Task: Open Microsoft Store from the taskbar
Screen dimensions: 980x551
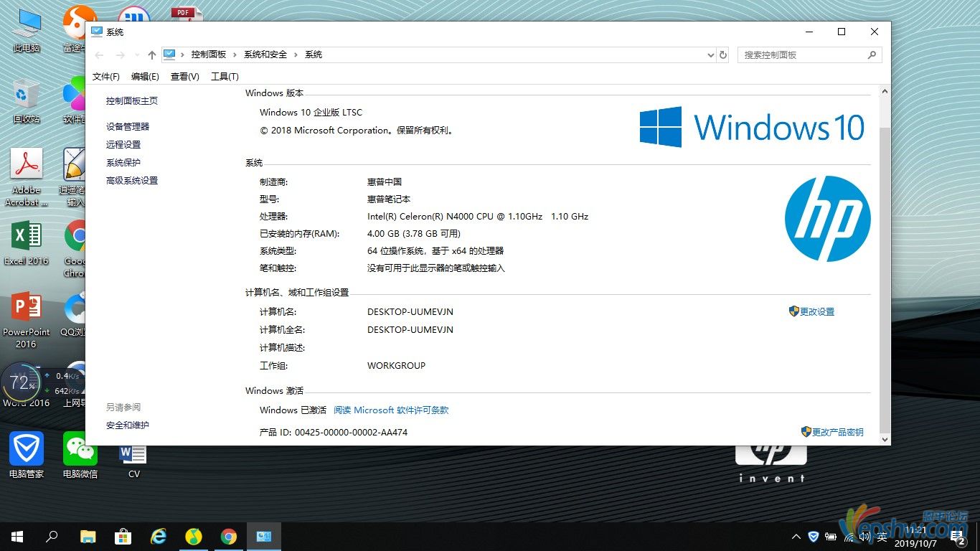Action: click(x=123, y=537)
